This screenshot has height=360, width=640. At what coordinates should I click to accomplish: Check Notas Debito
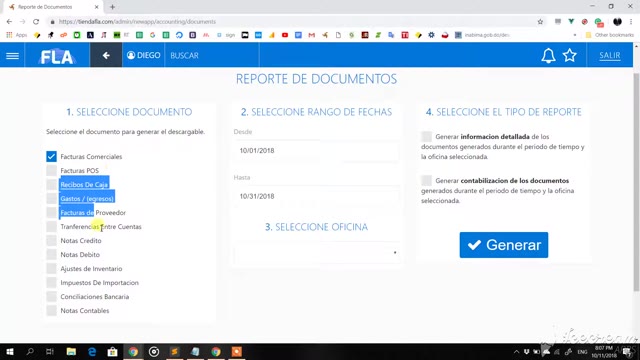coord(51,254)
